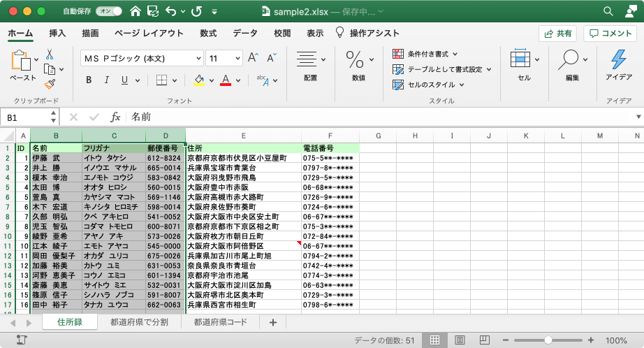Viewport: 644px width, 348px height.
Task: Select the Format Painter brush
Action: pyautogui.click(x=50, y=84)
